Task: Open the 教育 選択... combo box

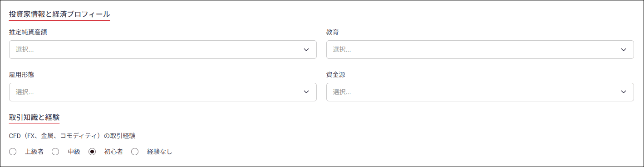Action: (480, 50)
